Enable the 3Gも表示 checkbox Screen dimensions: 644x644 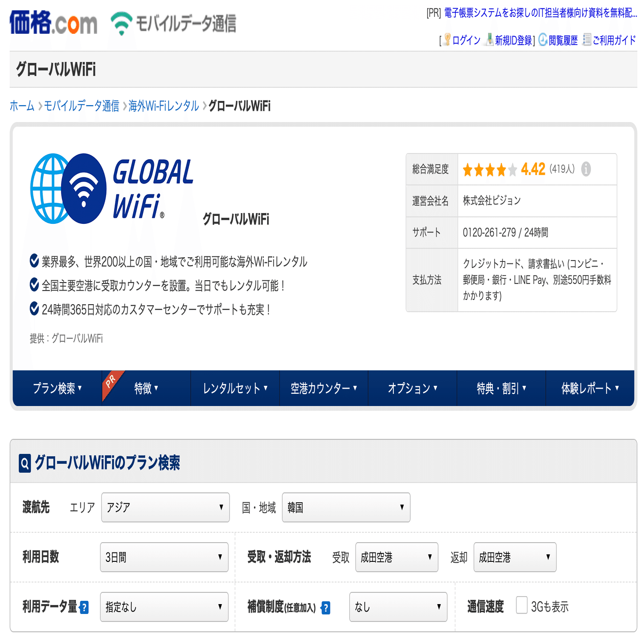521,606
